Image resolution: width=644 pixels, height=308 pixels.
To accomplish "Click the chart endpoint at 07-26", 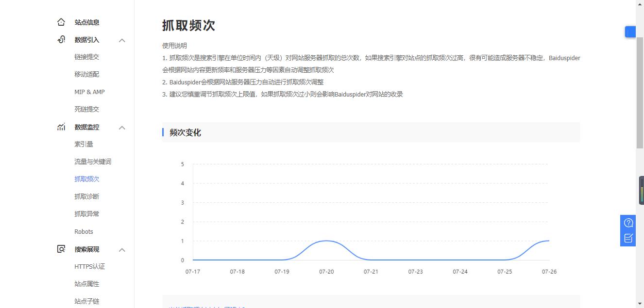I will tap(549, 241).
